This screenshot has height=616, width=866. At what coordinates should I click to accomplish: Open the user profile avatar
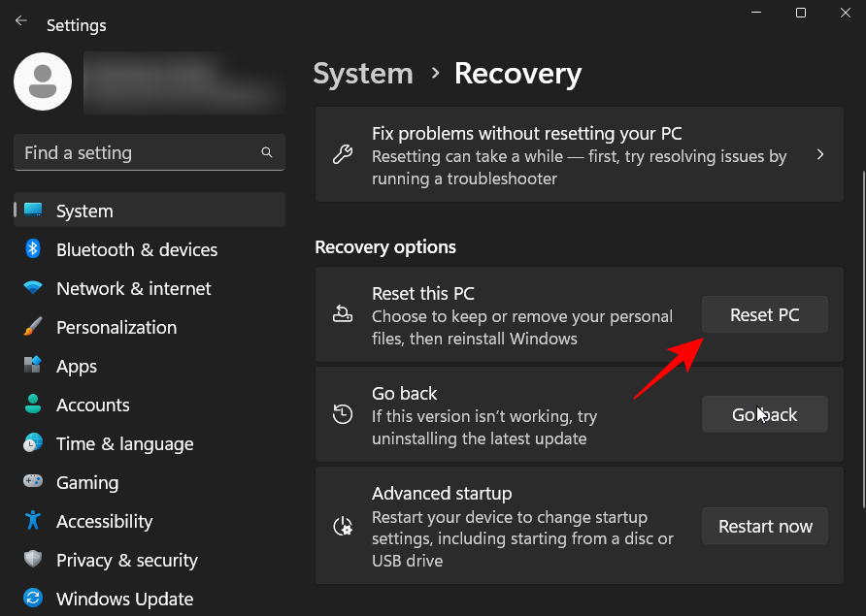click(42, 81)
